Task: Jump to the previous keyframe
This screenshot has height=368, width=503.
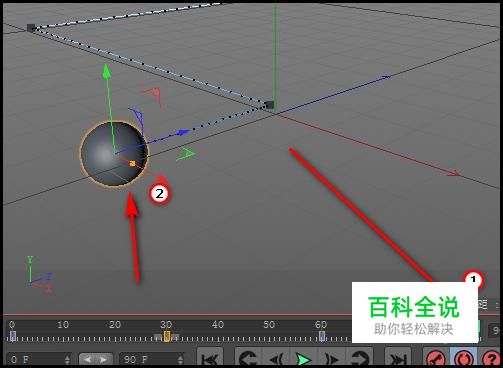Action: (248, 359)
